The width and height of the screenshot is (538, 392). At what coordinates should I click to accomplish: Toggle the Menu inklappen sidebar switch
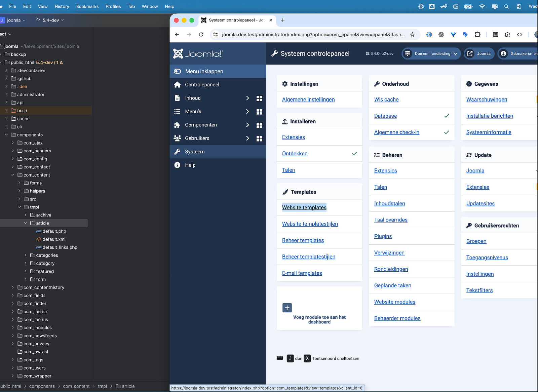coord(178,71)
